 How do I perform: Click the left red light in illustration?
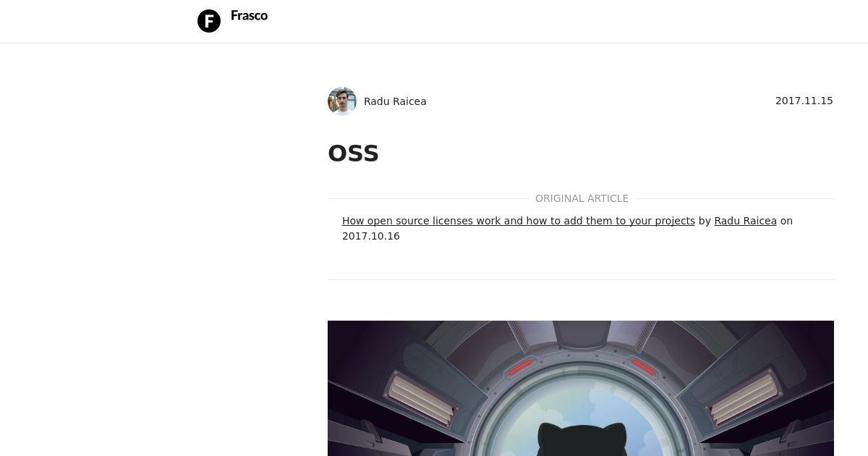point(520,367)
